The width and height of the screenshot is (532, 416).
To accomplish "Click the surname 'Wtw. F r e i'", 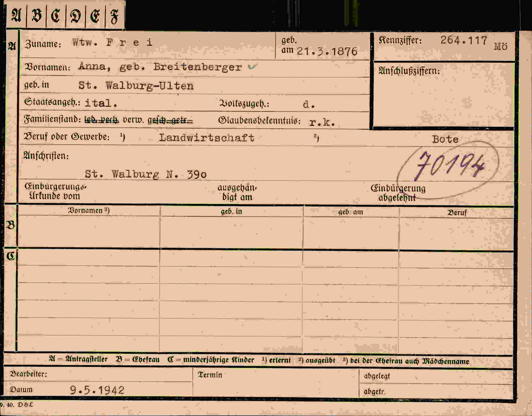I will [x=112, y=43].
